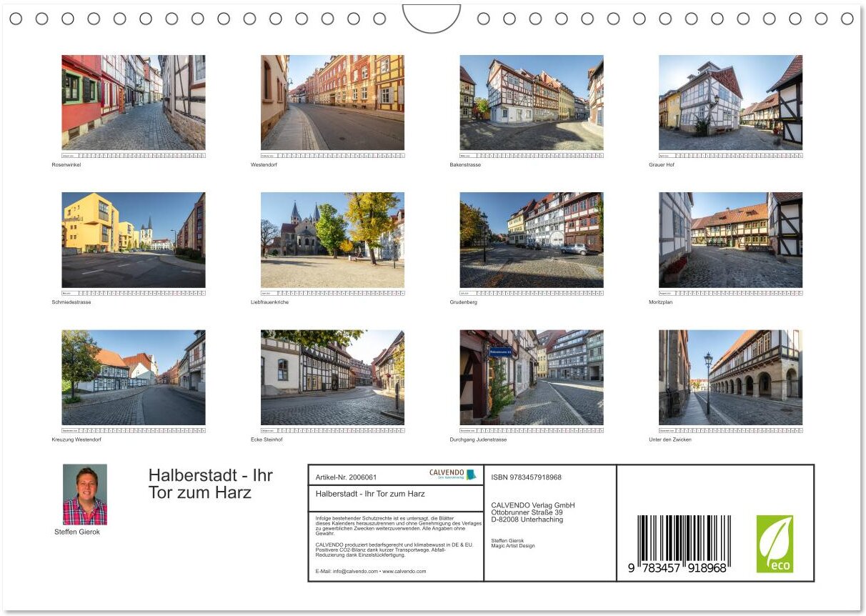The image size is (866, 616).
Task: Click the caption 'Durchgang Judenstrasse'
Action: pos(478,439)
